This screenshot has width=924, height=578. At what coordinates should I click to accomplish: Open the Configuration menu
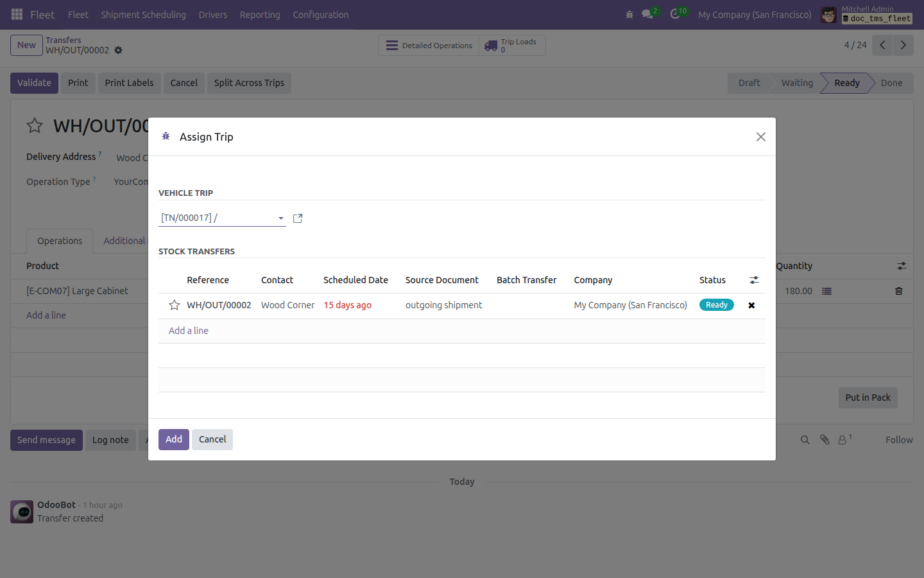321,14
